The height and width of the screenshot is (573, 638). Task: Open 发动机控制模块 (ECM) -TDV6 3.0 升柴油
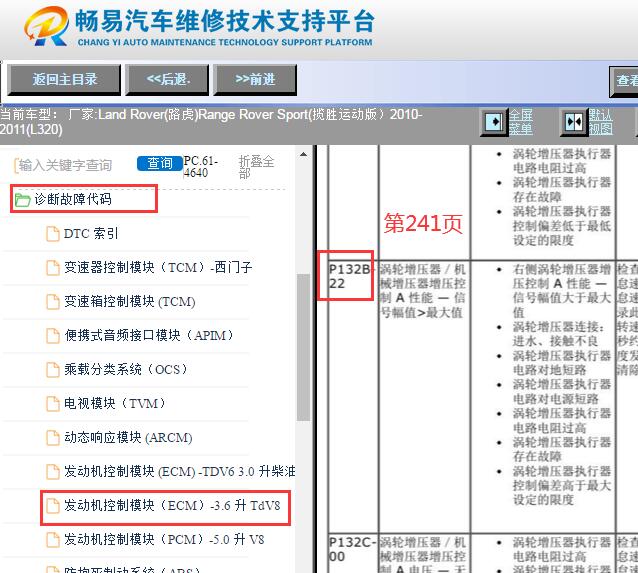point(179,471)
